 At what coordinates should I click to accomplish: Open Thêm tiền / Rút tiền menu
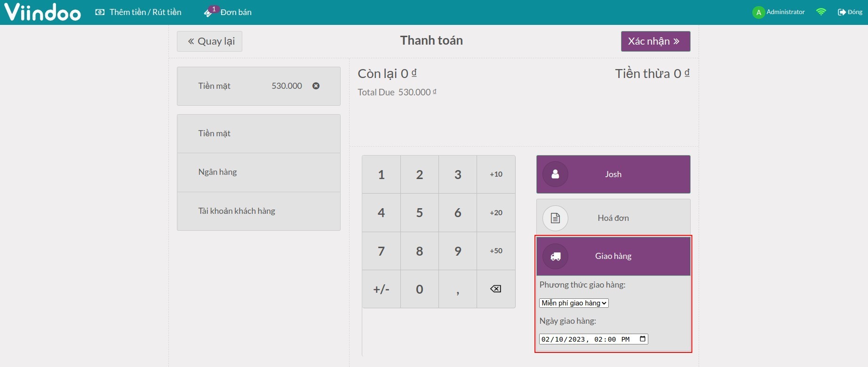138,12
